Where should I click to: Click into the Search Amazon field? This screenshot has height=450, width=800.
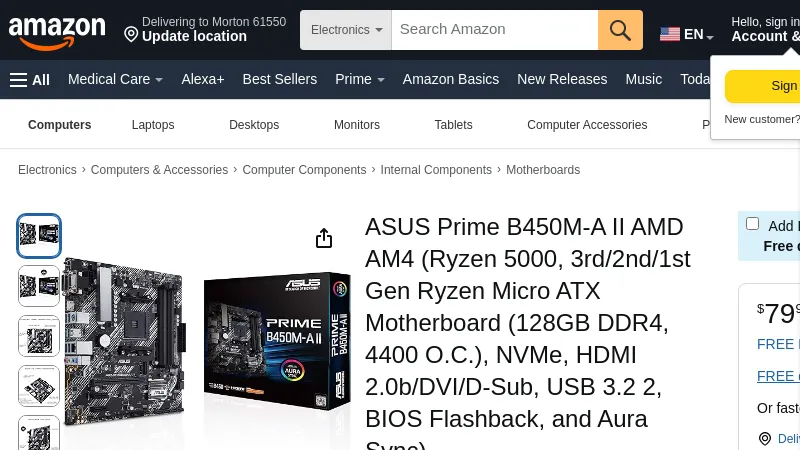tap(494, 30)
